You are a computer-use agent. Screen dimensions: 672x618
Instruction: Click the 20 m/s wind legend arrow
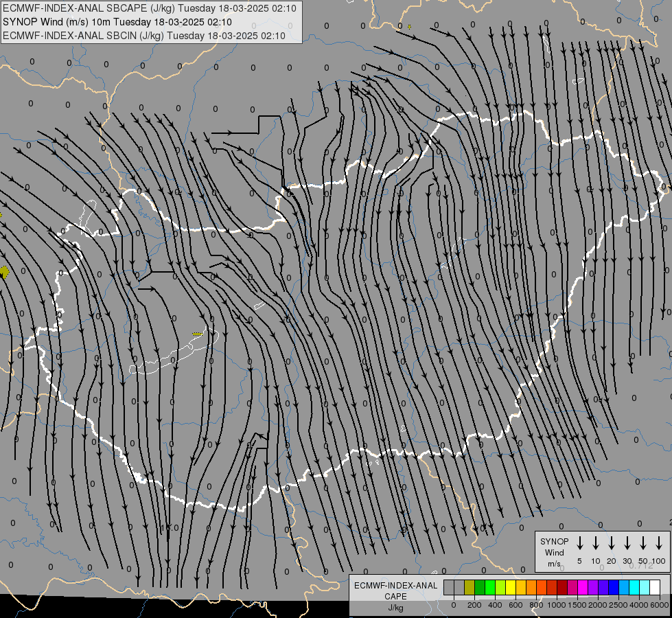[611, 543]
